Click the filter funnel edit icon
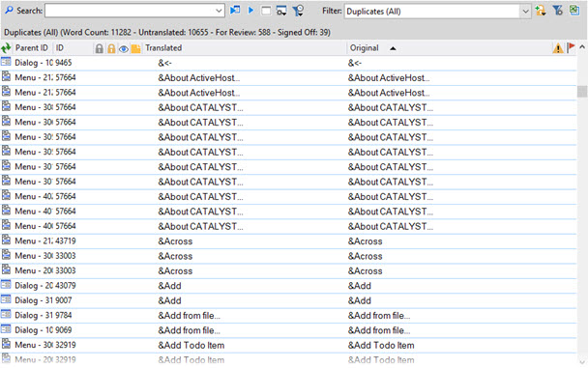 tap(558, 11)
